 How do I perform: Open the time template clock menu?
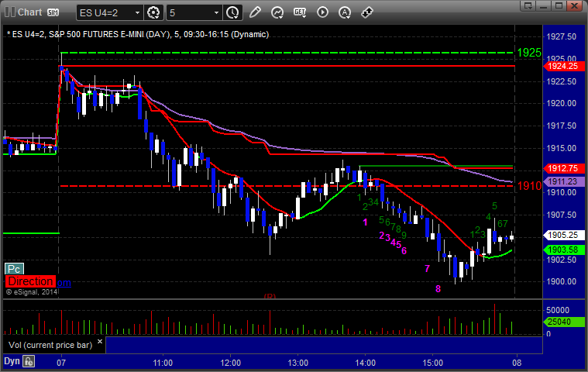pos(232,12)
